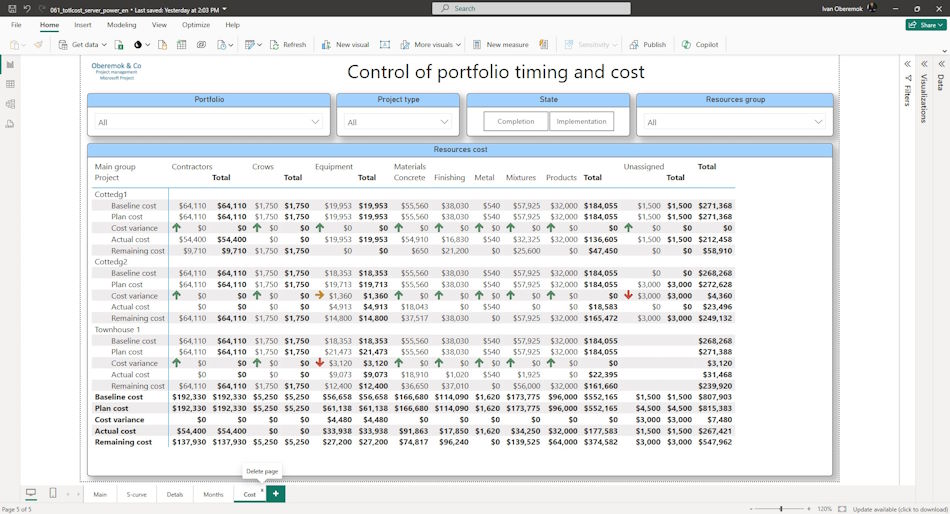Toggle Implementation state button
This screenshot has height=514, width=950.
coord(581,121)
